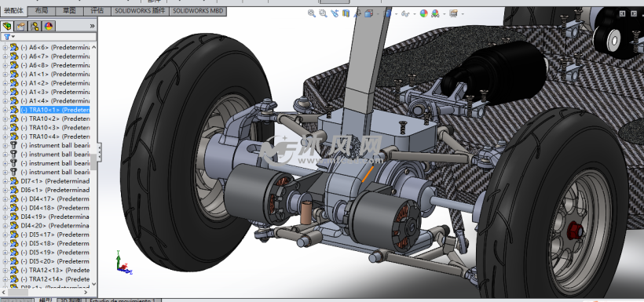Click the down arrow of tree scrollbar
The image size is (644, 302).
click(x=93, y=284)
